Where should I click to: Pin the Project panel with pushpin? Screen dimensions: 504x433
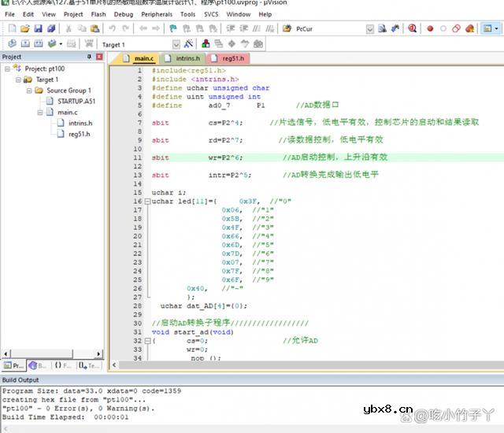click(x=89, y=57)
